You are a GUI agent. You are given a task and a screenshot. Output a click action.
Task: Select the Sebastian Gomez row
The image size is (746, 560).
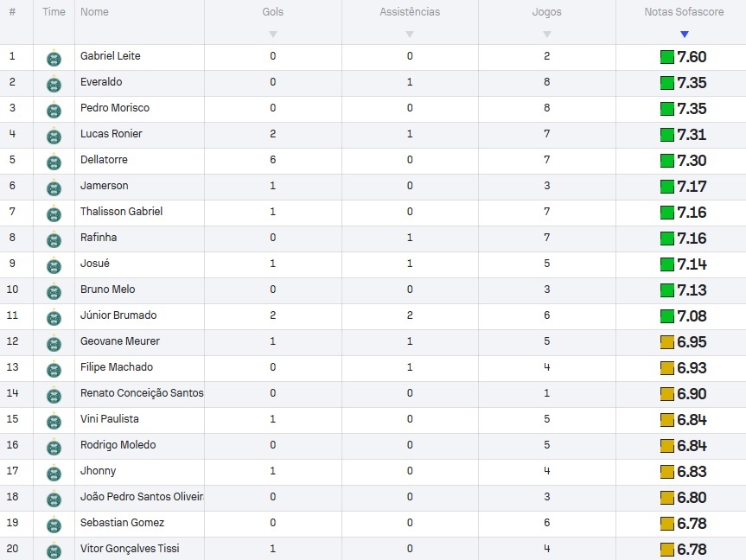click(373, 525)
